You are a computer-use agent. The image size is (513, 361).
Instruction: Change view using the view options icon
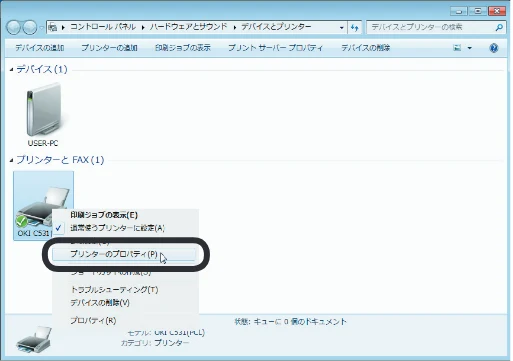click(x=457, y=48)
